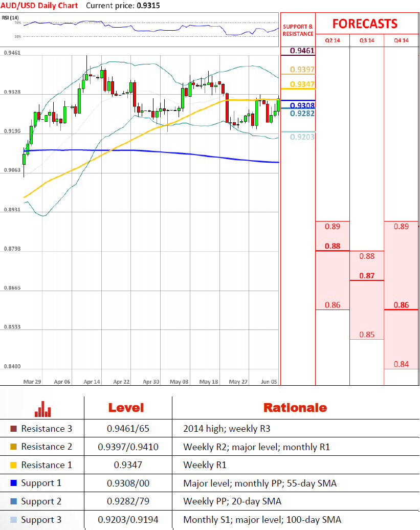This screenshot has height=530, width=420.
Task: Click the 0.84 value in Q4 14 column
Action: (x=401, y=364)
